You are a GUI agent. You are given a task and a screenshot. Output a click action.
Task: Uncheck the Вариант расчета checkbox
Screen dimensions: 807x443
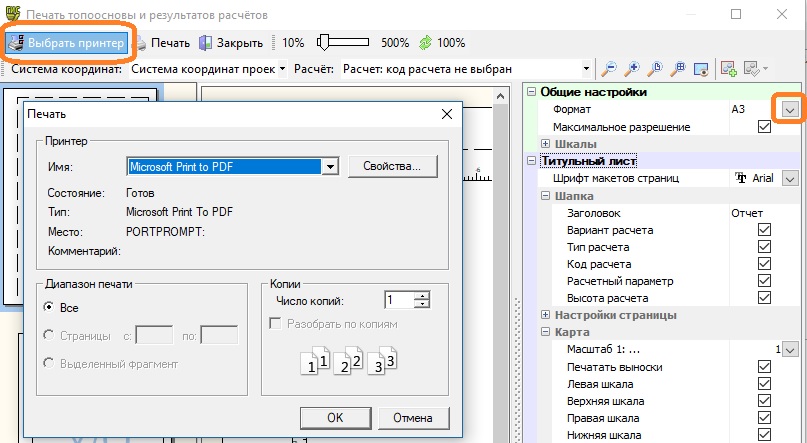(x=765, y=230)
